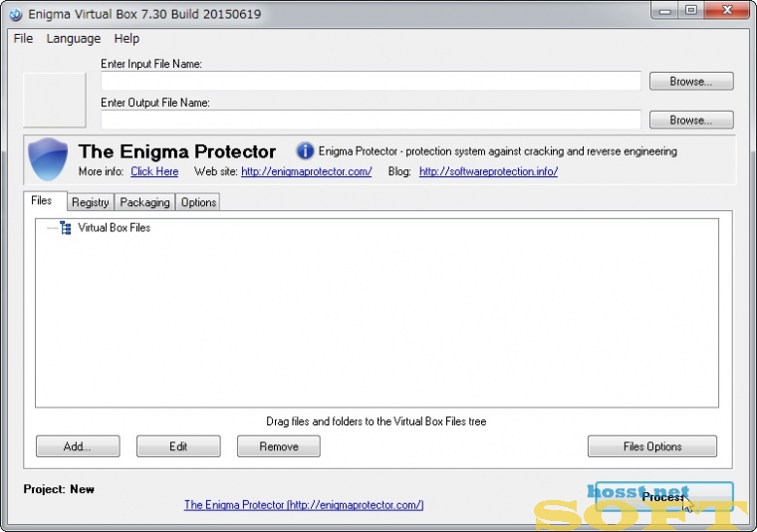
Task: Click the application icon in title bar
Action: (16, 15)
